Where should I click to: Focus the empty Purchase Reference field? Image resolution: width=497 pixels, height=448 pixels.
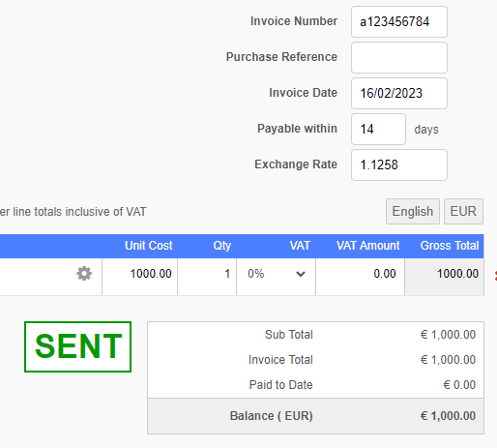(399, 57)
